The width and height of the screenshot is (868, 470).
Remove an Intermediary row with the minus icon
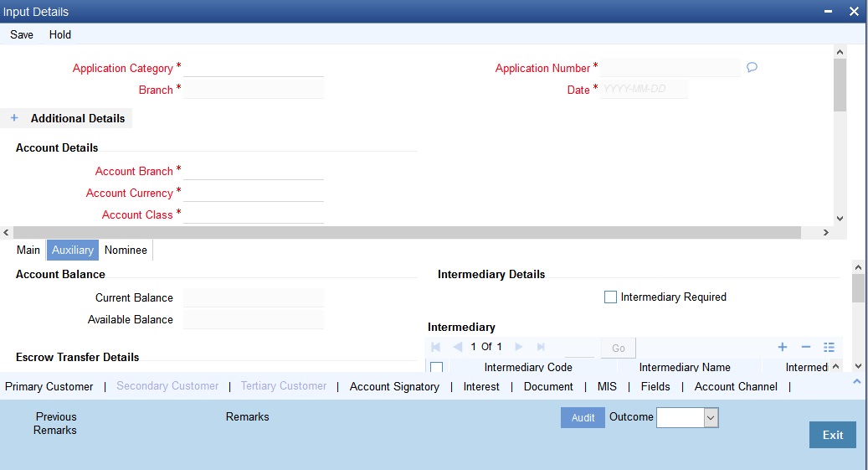(x=806, y=347)
